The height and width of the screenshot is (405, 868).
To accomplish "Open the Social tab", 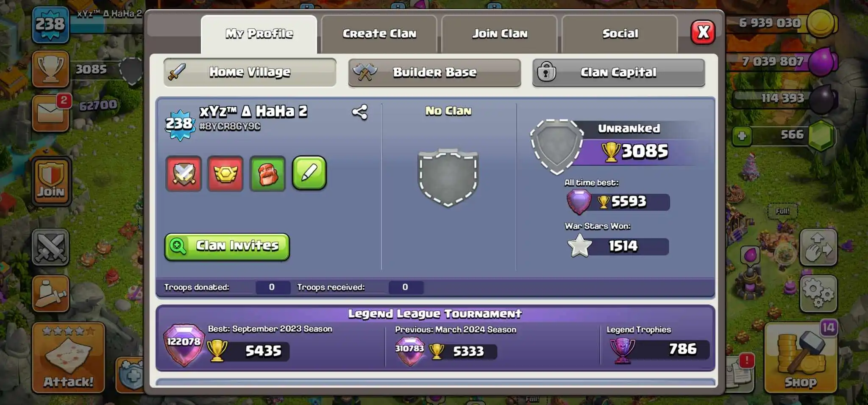I will point(620,34).
